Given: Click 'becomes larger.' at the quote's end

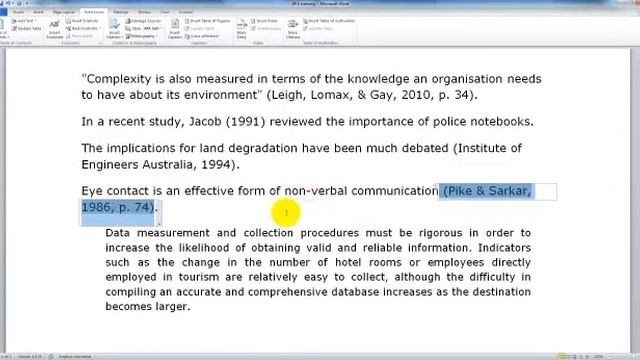Looking at the screenshot, I should (148, 307).
